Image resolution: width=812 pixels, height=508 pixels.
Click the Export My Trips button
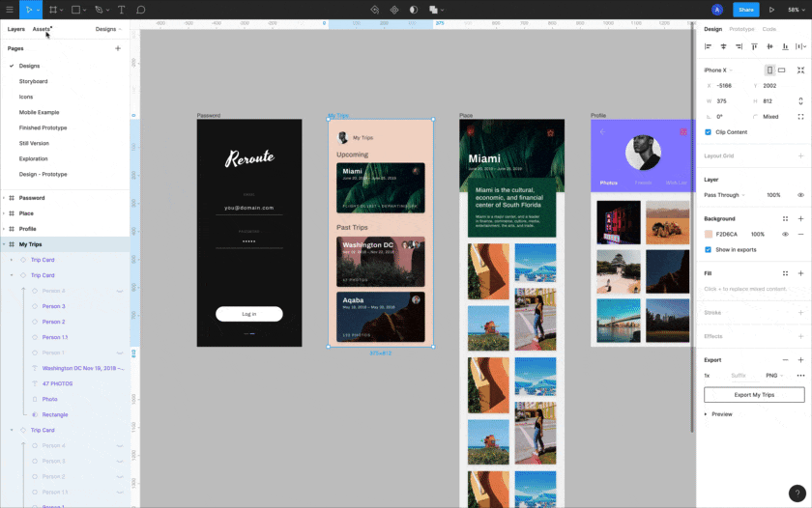(x=754, y=395)
